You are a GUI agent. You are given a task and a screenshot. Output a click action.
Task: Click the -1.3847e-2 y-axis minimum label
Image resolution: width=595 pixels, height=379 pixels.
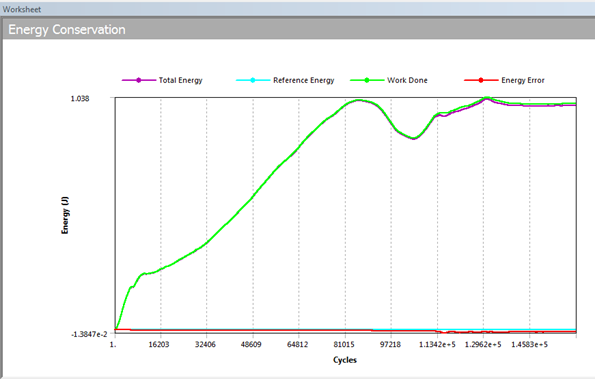89,334
